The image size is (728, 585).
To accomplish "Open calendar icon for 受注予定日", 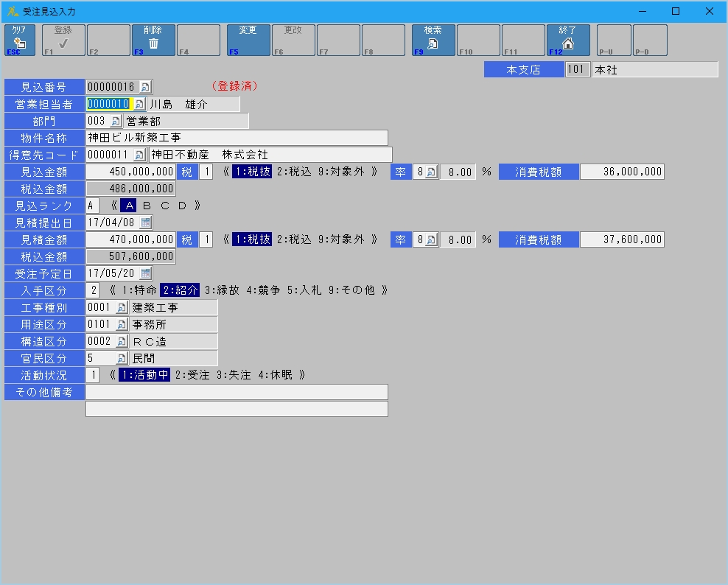I will click(145, 273).
